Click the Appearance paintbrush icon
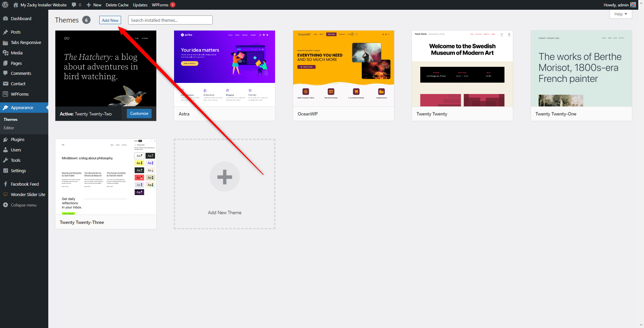644x328 pixels. point(5,107)
